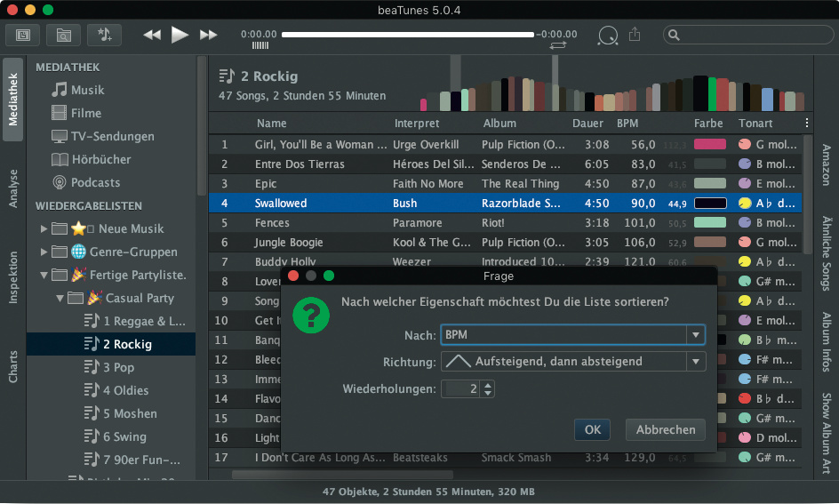
Task: Click the share icon in the toolbar
Action: pyautogui.click(x=635, y=35)
